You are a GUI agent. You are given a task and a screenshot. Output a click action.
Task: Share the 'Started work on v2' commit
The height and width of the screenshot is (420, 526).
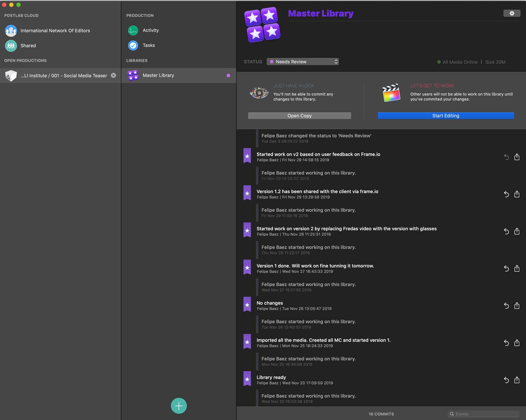point(517,157)
